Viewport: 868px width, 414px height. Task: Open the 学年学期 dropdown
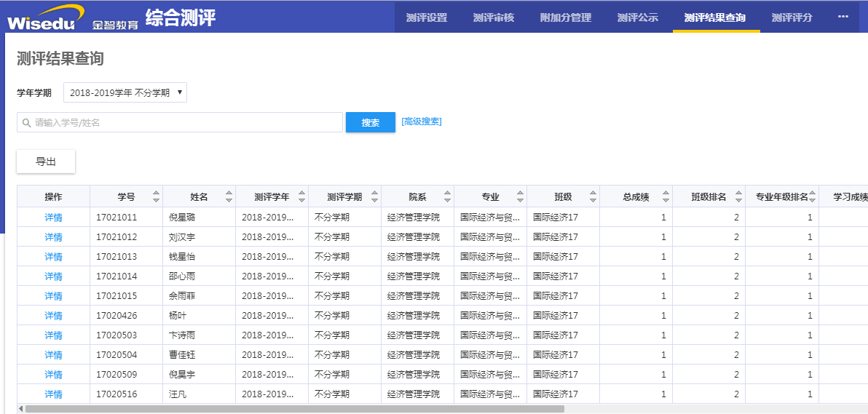125,93
